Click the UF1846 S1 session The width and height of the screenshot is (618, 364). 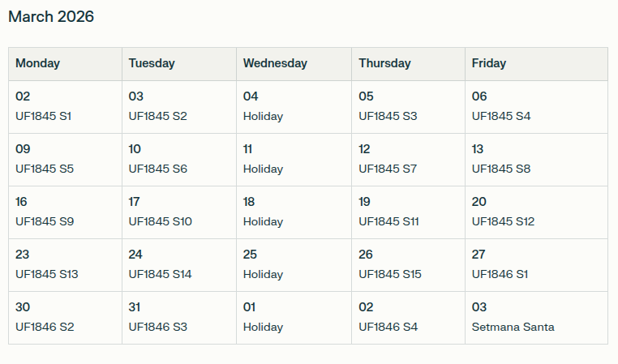tap(500, 274)
